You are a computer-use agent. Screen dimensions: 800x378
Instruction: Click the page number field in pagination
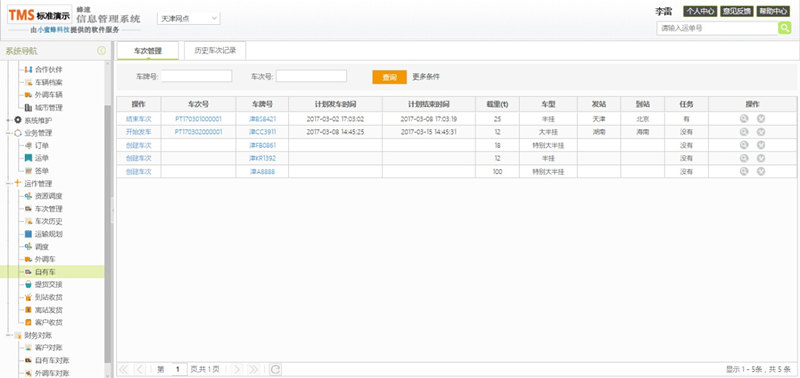(179, 369)
